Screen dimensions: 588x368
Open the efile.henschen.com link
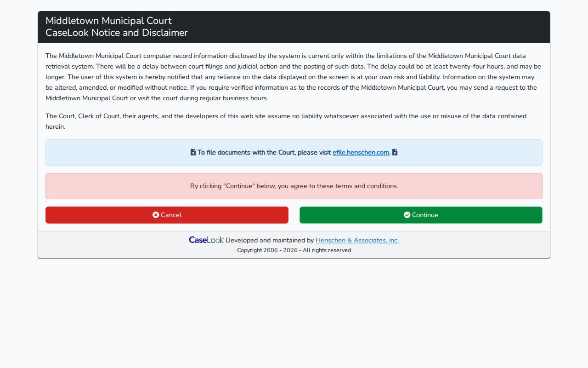pyautogui.click(x=361, y=152)
